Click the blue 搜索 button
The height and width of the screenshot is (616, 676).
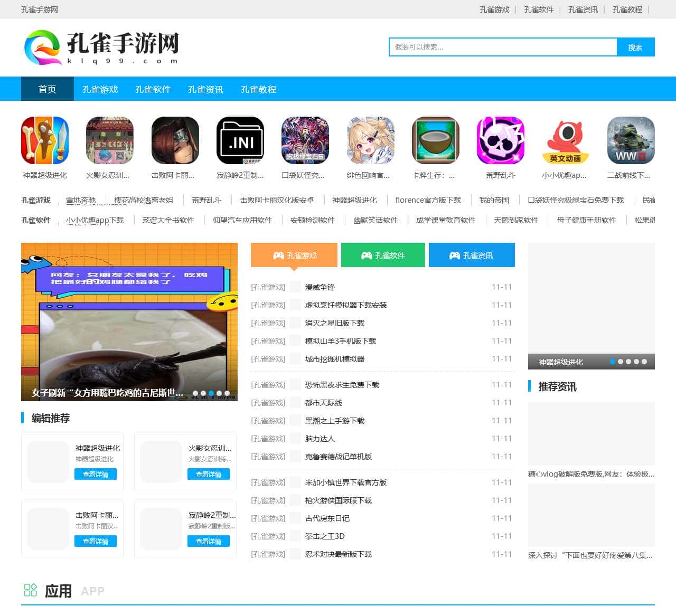635,47
